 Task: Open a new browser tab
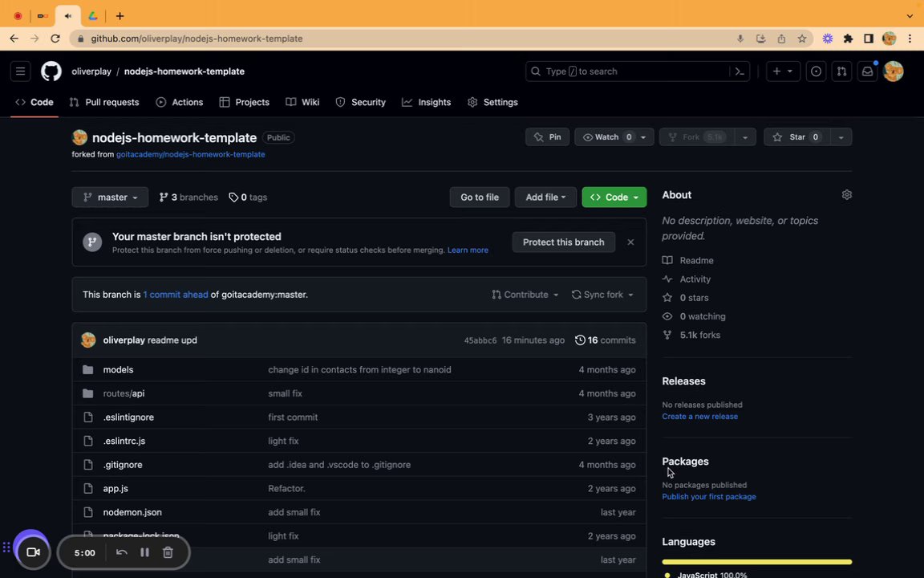point(120,16)
